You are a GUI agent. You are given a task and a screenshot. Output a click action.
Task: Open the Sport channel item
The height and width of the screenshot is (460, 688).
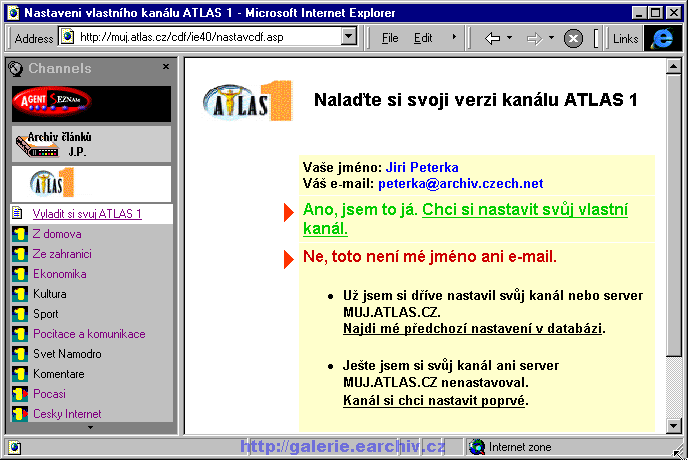point(46,314)
